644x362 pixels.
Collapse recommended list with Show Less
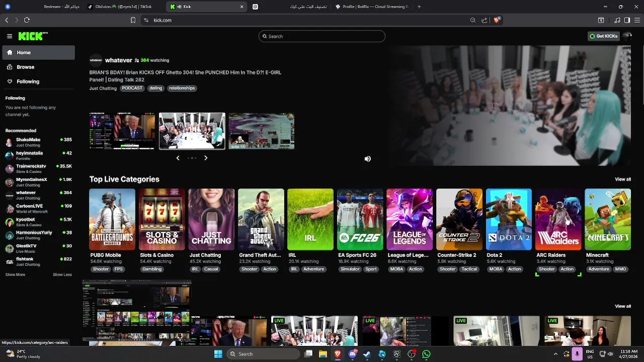[62, 275]
